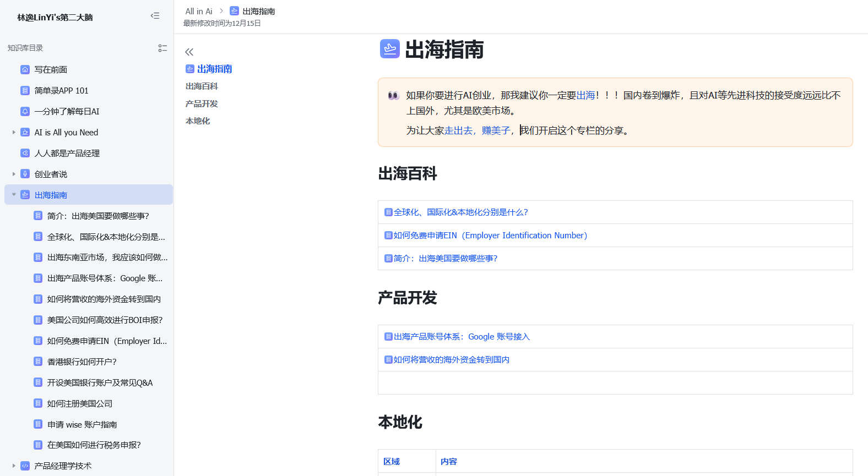868x476 pixels.
Task: Click the breadcrumb icon for 出海指南
Action: (234, 11)
